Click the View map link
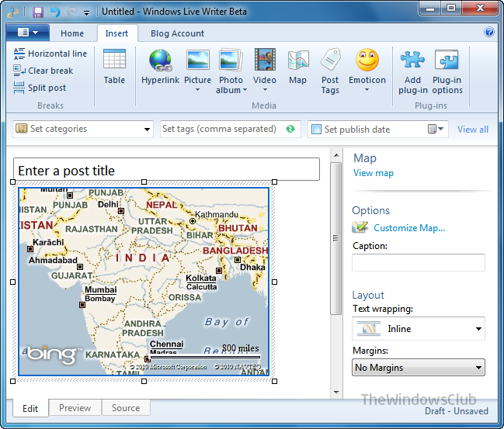This screenshot has width=504, height=429. coord(374,173)
